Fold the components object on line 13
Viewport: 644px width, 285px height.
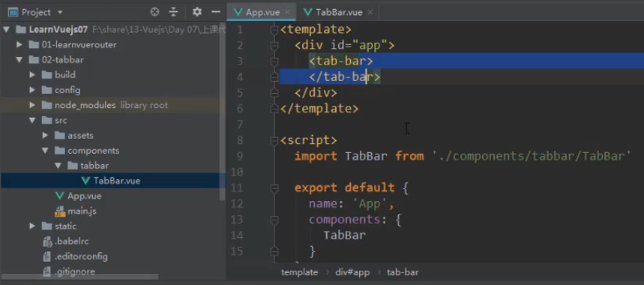tap(274, 220)
